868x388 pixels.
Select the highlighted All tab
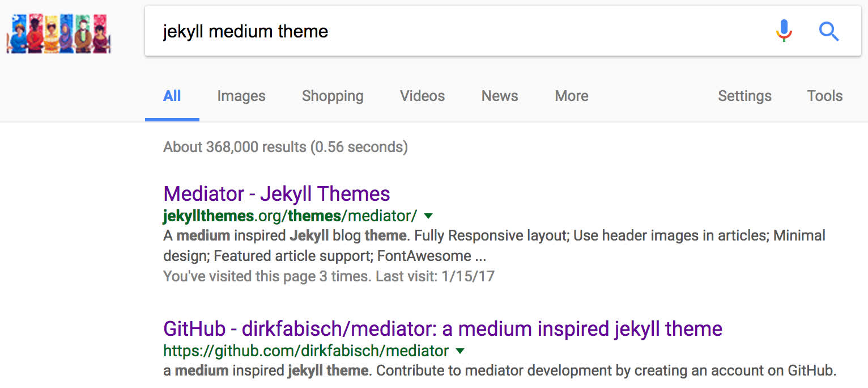click(172, 96)
